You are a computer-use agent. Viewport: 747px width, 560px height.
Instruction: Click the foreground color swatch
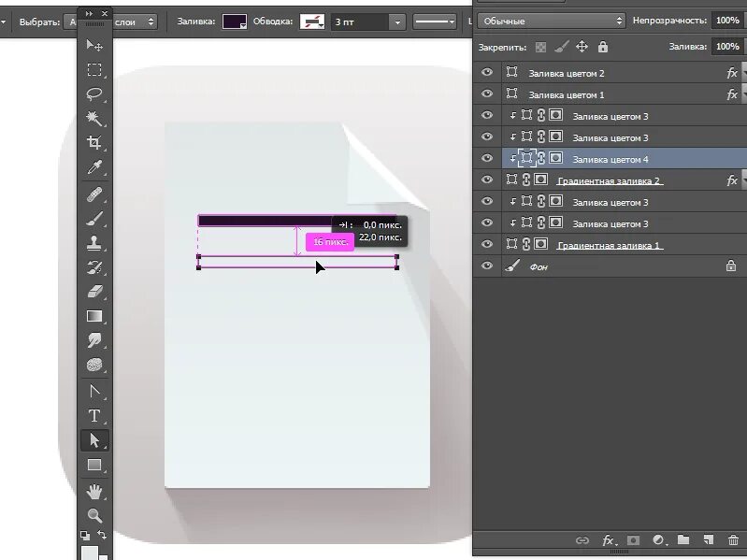pyautogui.click(x=90, y=553)
